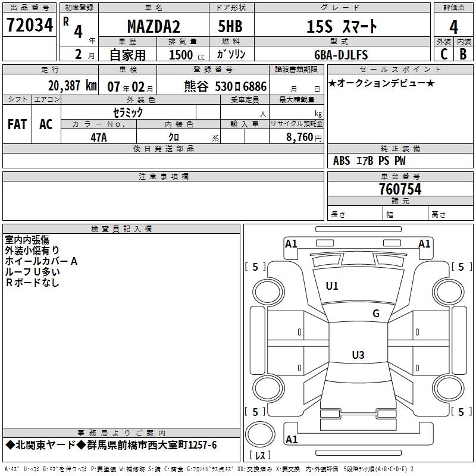The width and height of the screenshot is (476, 476).
Task: Click the equipment list ABS エアB PS PW
Action: pyautogui.click(x=369, y=161)
